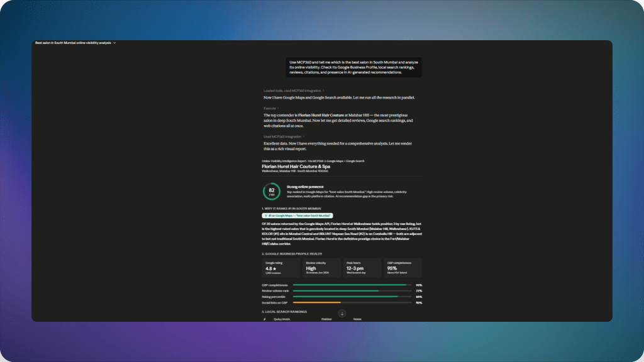Open the chat title dropdown chevron
The width and height of the screenshot is (644, 362).
114,43
